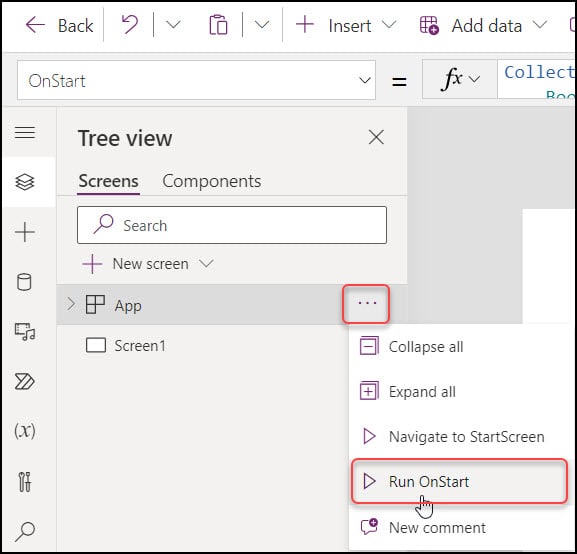Click the App ellipsis more options button
Viewport: 577px width, 554px height.
(367, 304)
